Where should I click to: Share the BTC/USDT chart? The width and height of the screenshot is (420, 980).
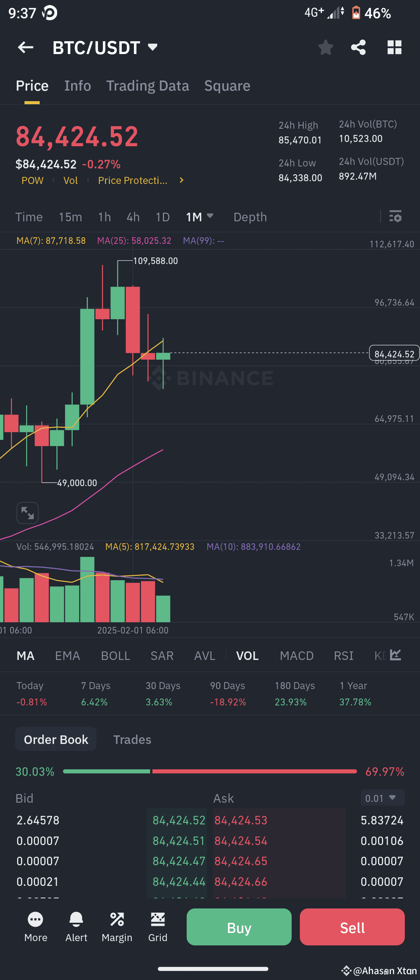(358, 47)
